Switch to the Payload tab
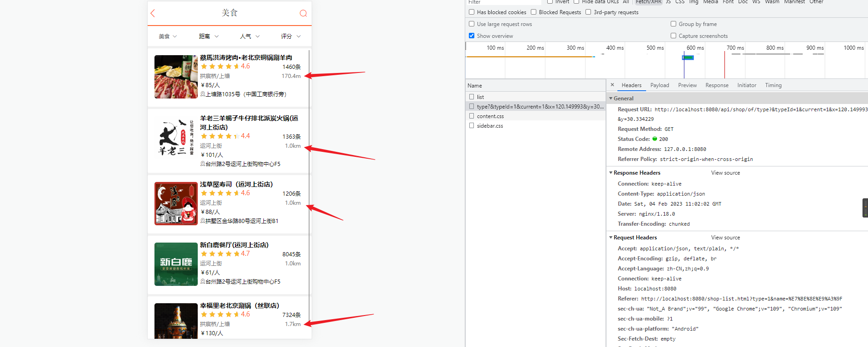868x347 pixels. coord(659,85)
